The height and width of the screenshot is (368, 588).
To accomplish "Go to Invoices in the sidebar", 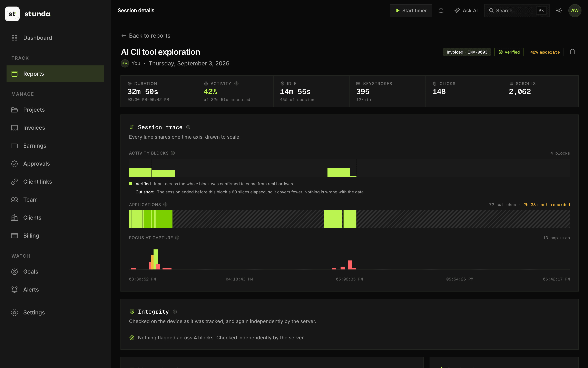I will 55,128.
